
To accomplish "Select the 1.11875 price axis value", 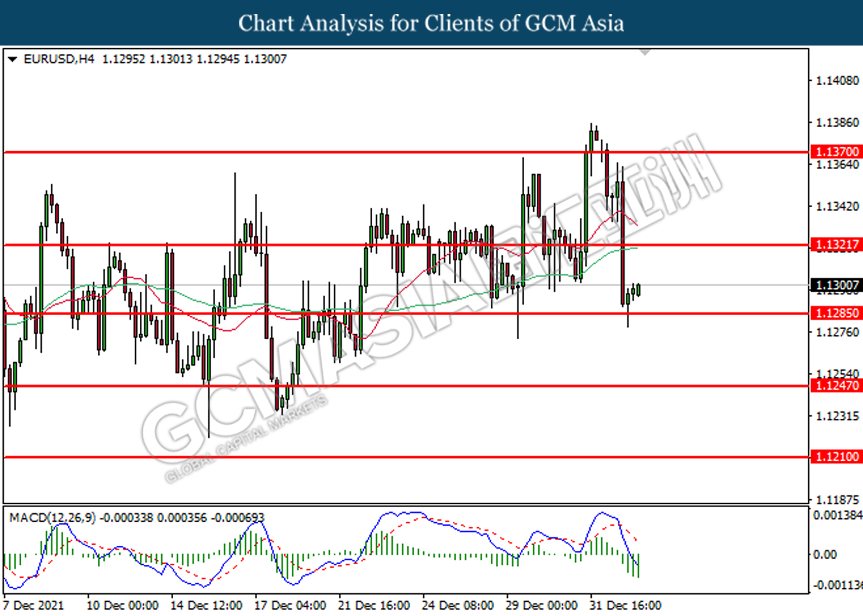I will (x=838, y=500).
